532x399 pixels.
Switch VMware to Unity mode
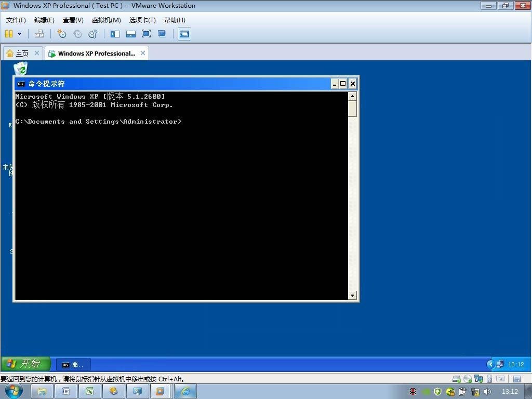(162, 34)
